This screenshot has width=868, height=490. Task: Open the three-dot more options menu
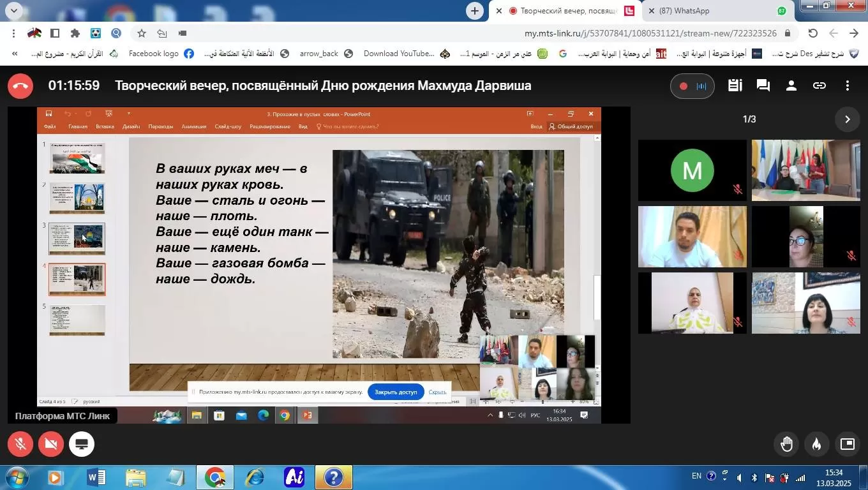point(848,85)
